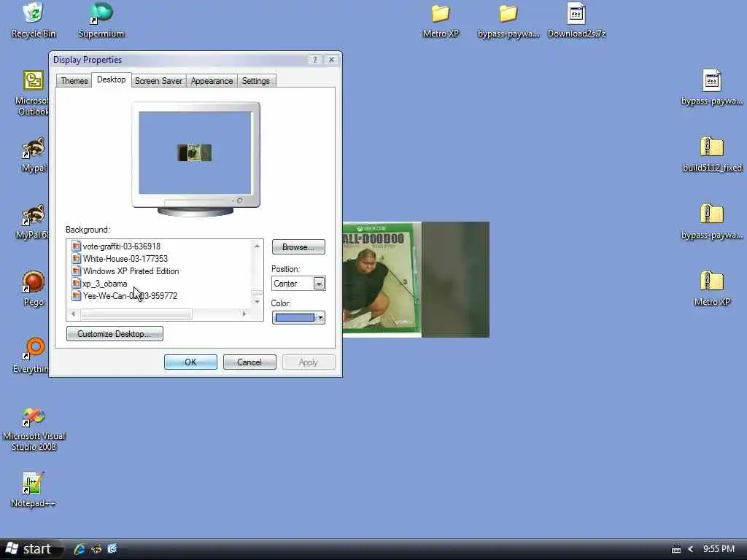747x560 pixels.
Task: Select the Microsoft Outlook desktop icon
Action: point(32,93)
